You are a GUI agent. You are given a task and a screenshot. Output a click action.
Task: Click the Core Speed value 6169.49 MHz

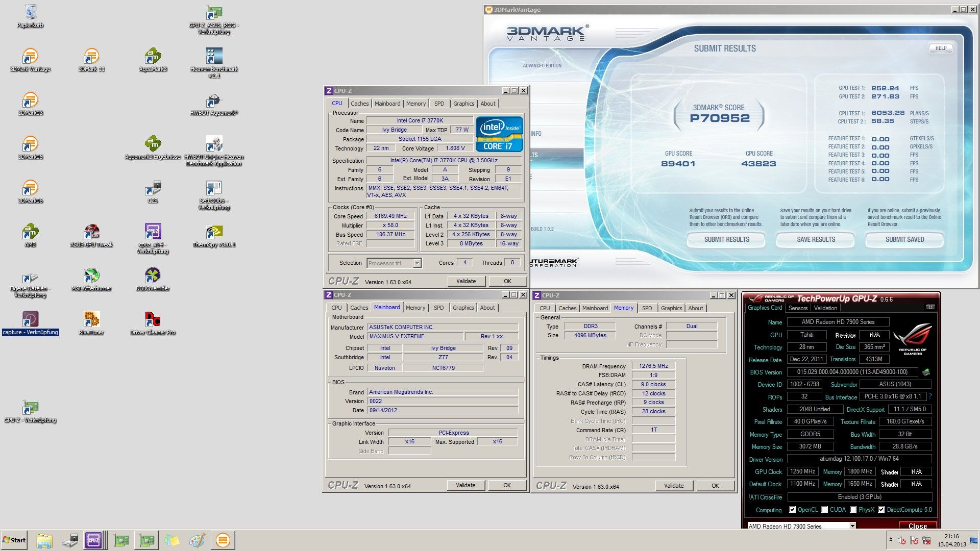(390, 216)
